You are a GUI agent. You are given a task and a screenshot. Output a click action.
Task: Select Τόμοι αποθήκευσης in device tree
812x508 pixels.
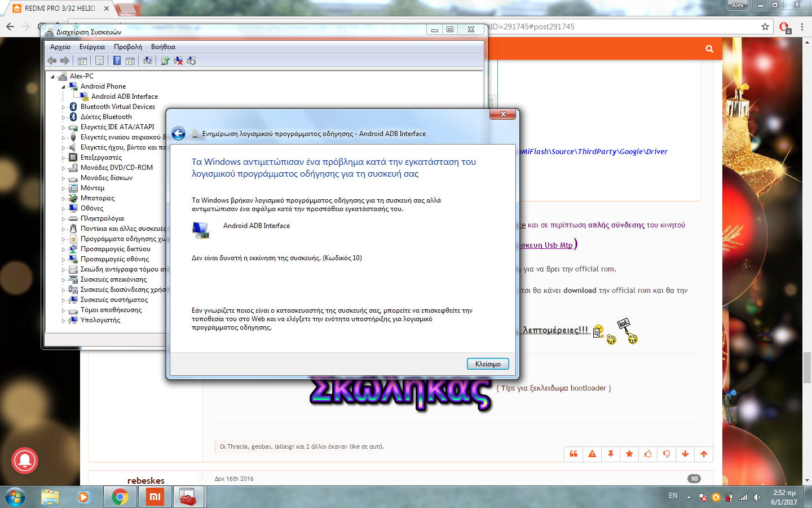coord(111,310)
